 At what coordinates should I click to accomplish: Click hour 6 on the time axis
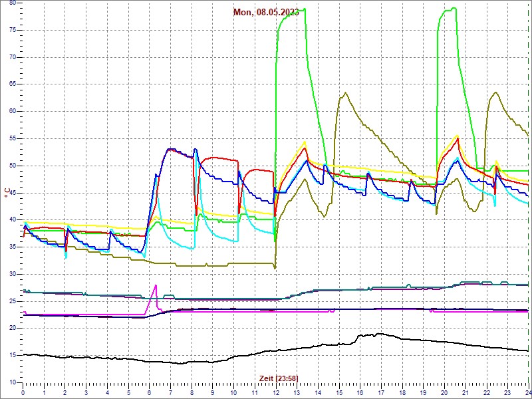149,392
